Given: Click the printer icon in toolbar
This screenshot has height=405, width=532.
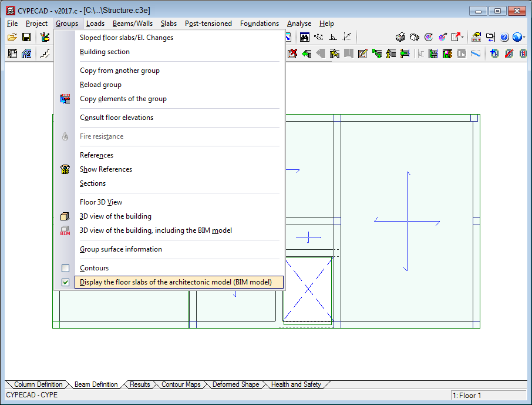Looking at the screenshot, I should coord(400,37).
